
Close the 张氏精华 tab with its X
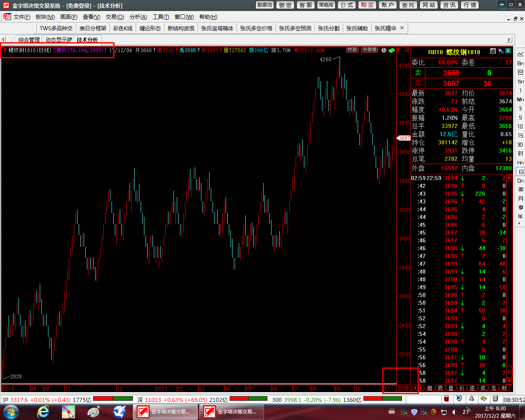pos(402,28)
